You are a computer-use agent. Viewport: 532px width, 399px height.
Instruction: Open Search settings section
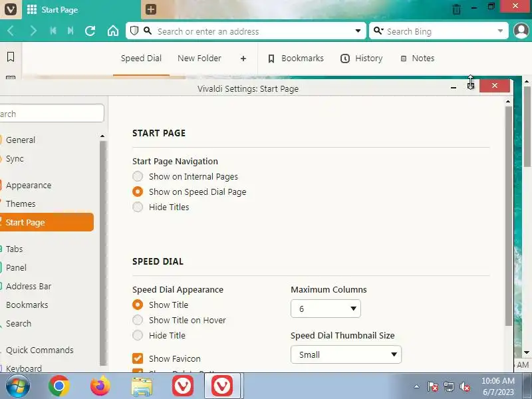pos(19,323)
